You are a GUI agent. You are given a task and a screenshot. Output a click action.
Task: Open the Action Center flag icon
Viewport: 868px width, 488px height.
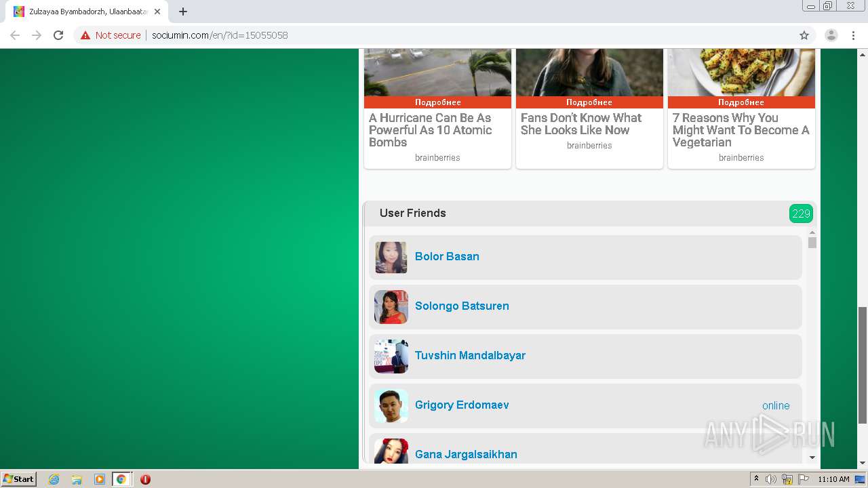[804, 479]
